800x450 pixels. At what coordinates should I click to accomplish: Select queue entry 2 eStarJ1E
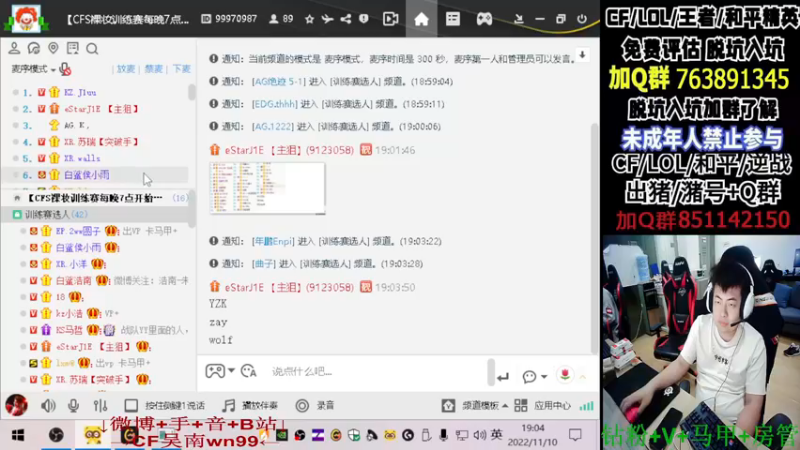point(94,109)
